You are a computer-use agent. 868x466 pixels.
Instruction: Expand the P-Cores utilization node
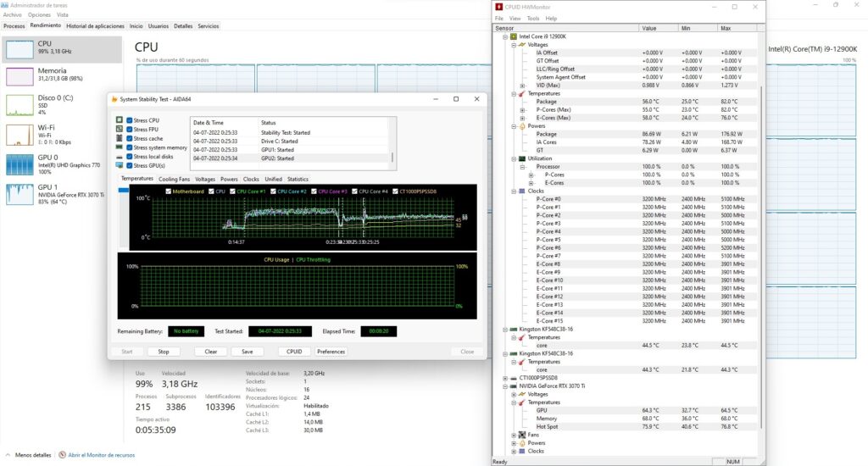tap(531, 175)
